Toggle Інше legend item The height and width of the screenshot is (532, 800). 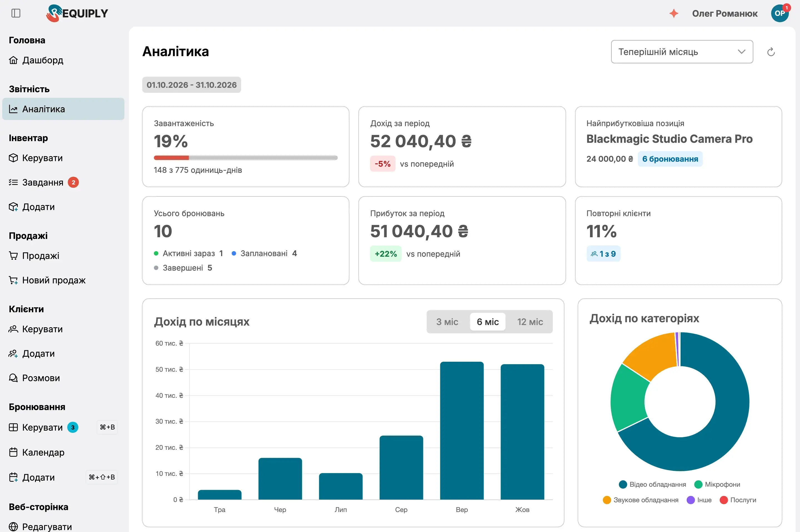699,500
